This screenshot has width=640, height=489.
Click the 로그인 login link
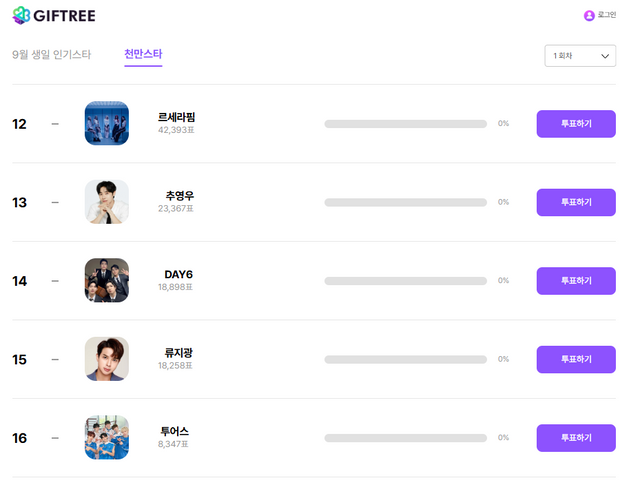coord(607,15)
